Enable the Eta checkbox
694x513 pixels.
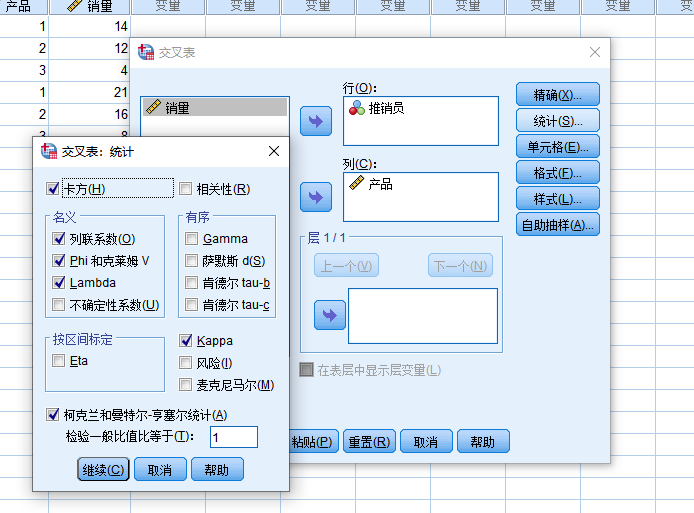[59, 361]
